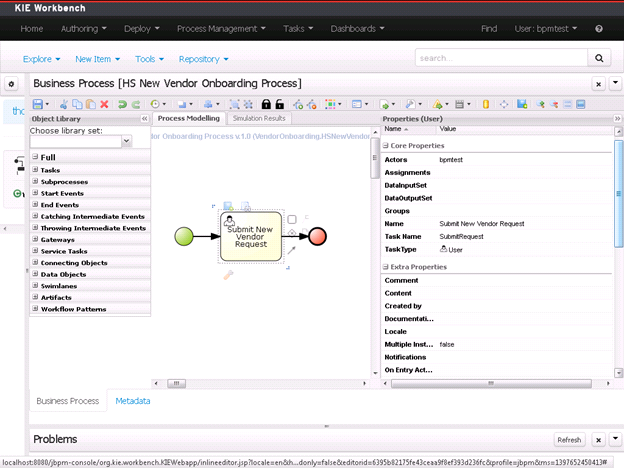The image size is (624, 468).
Task: Unlock the element with the open padlock icon
Action: 280,104
